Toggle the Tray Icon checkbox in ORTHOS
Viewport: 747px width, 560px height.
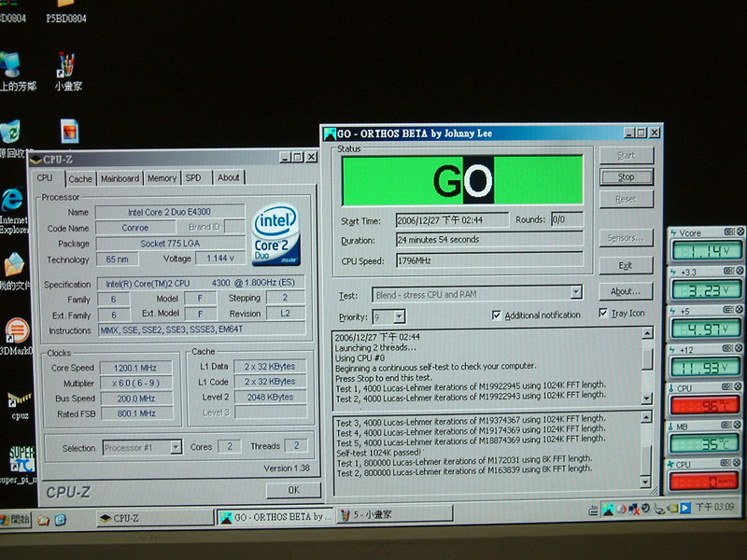(x=603, y=313)
